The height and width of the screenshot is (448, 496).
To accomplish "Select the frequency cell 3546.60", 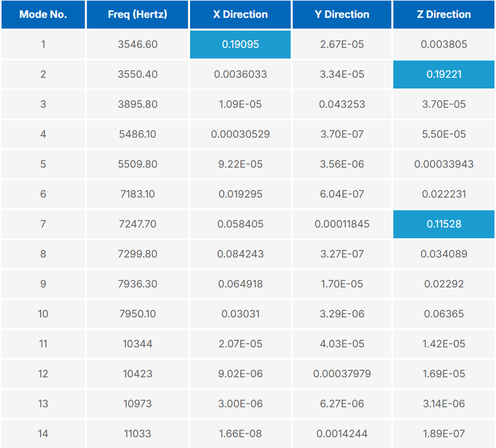I will (x=137, y=44).
